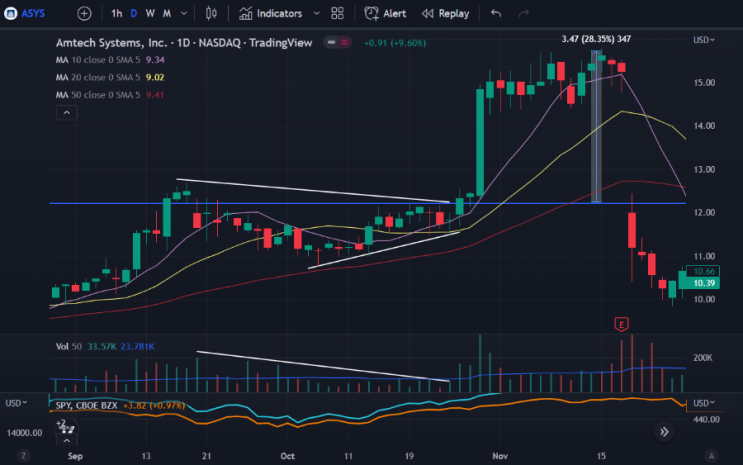Screen dimensions: 743x465
Task: Toggle auto scale A button at bottom right
Action: point(711,456)
